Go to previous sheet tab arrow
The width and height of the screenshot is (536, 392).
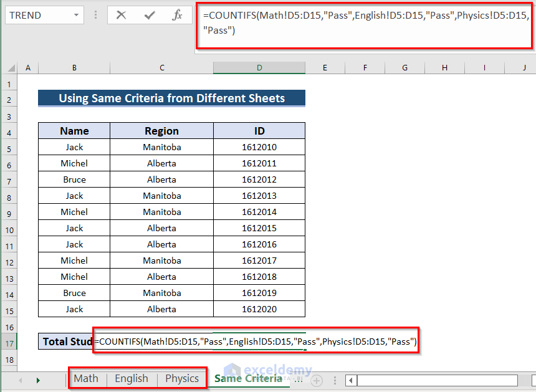[x=21, y=380]
